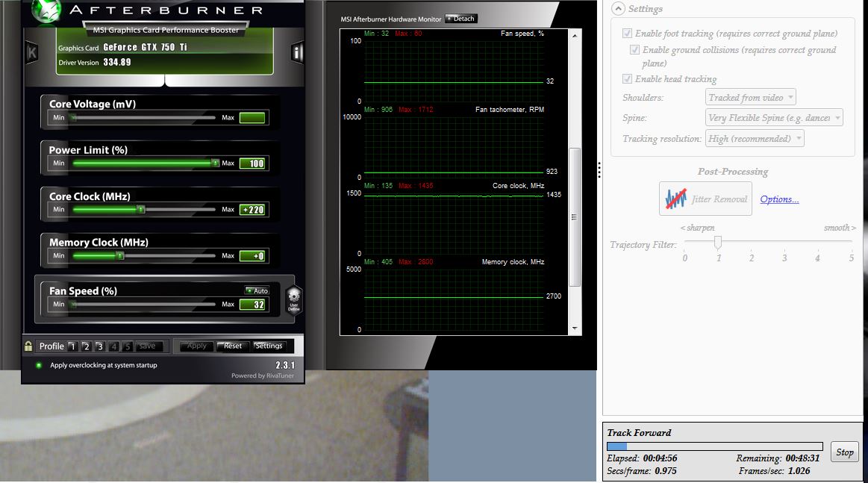This screenshot has width=868, height=483.
Task: Click the Reset button in Afterburner
Action: coord(233,346)
